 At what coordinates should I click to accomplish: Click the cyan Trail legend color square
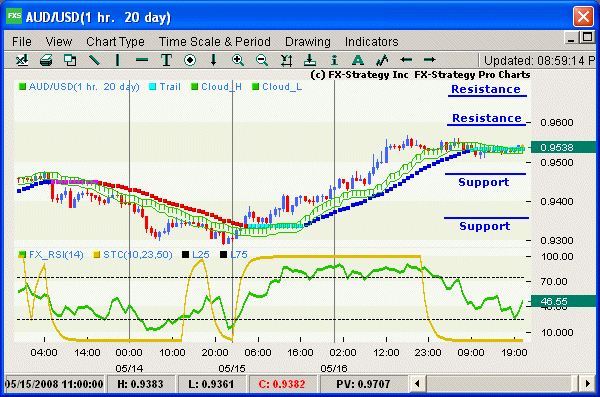(152, 87)
